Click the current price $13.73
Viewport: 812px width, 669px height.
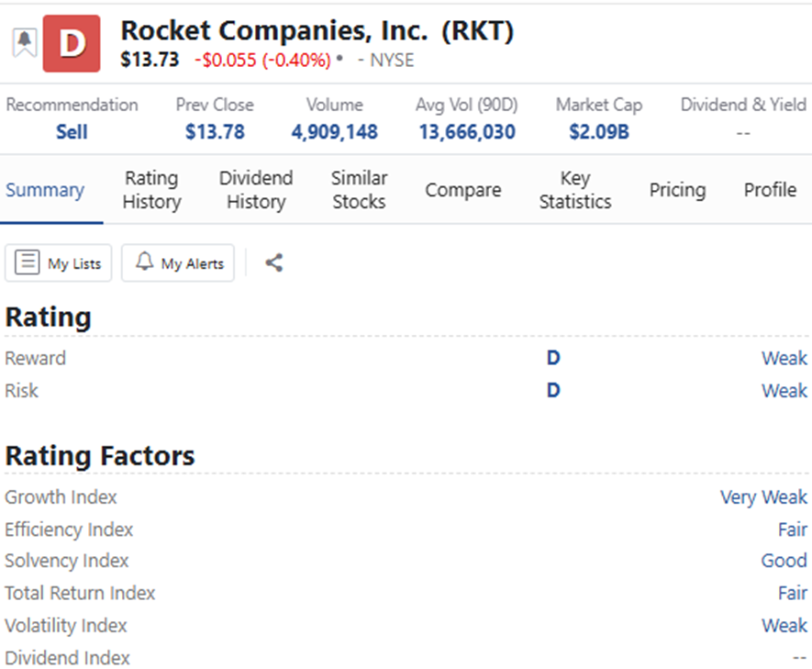[150, 60]
